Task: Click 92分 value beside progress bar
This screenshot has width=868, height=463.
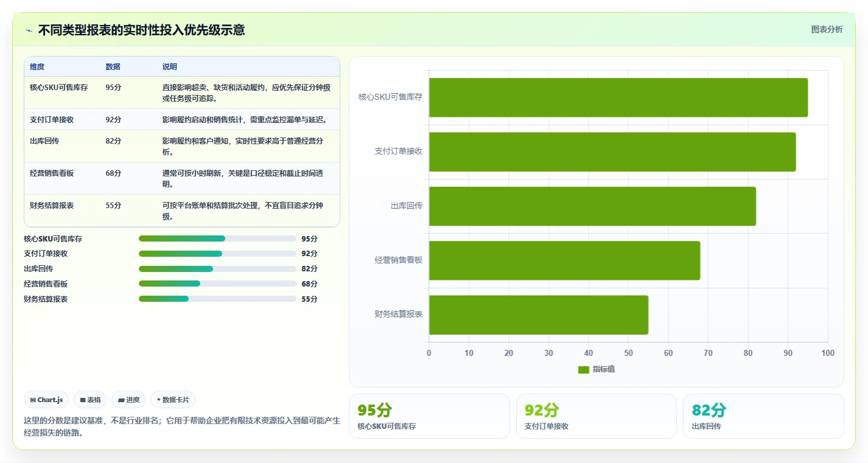Action: (x=309, y=254)
